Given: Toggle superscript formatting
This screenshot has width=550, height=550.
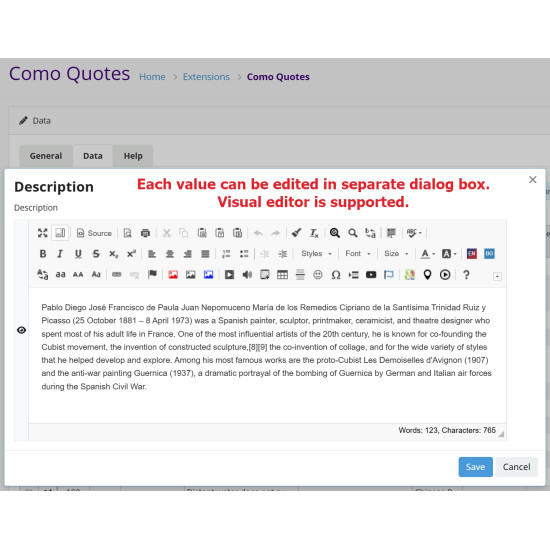Looking at the screenshot, I should tap(131, 254).
